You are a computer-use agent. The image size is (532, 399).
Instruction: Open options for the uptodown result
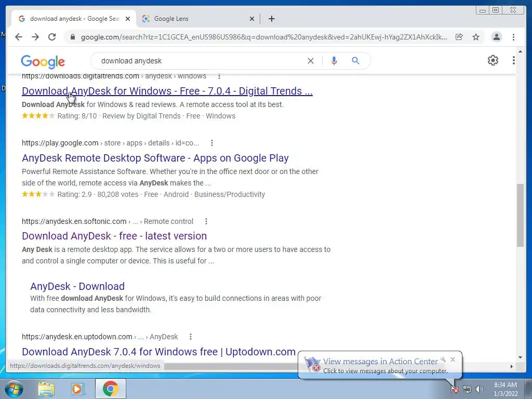pyautogui.click(x=190, y=337)
